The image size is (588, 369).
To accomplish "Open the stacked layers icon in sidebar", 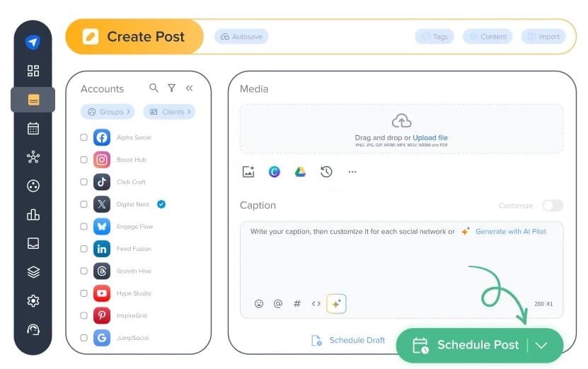I will [x=33, y=272].
